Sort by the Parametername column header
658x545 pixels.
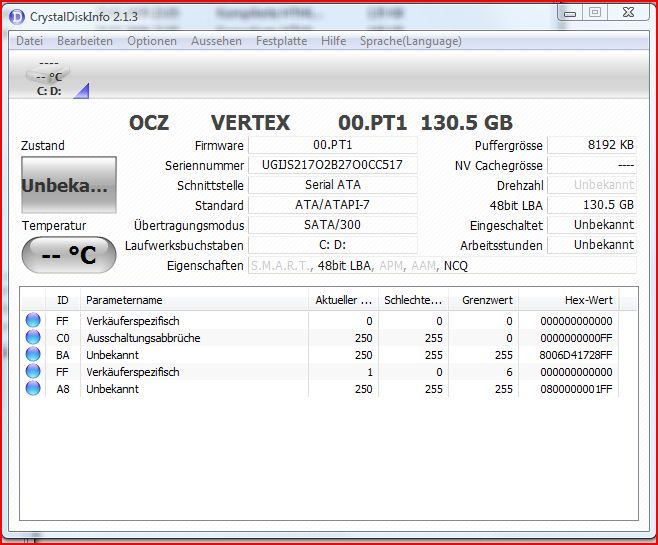[194, 300]
